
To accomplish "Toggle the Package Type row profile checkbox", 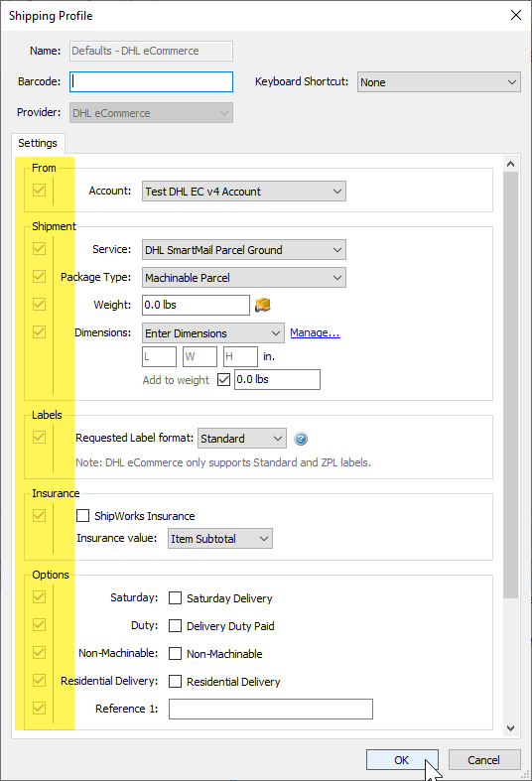I will pos(39,277).
